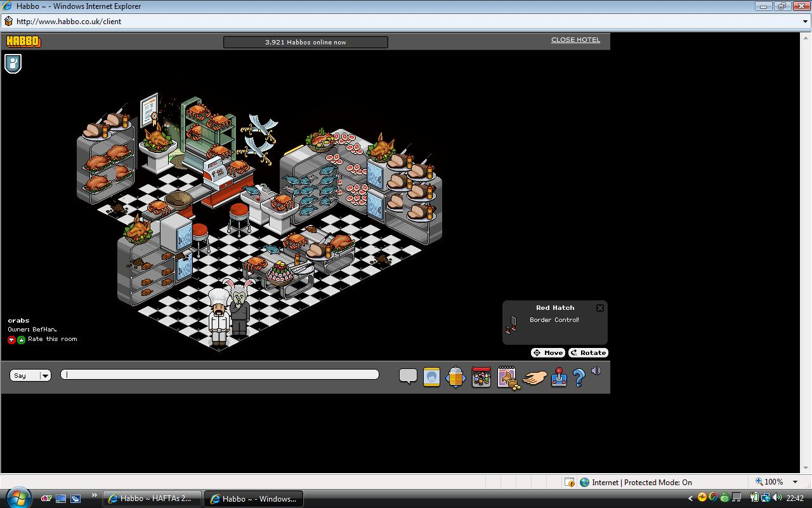Click the framed certificate on the wall
The height and width of the screenshot is (508, 812).
point(149,111)
